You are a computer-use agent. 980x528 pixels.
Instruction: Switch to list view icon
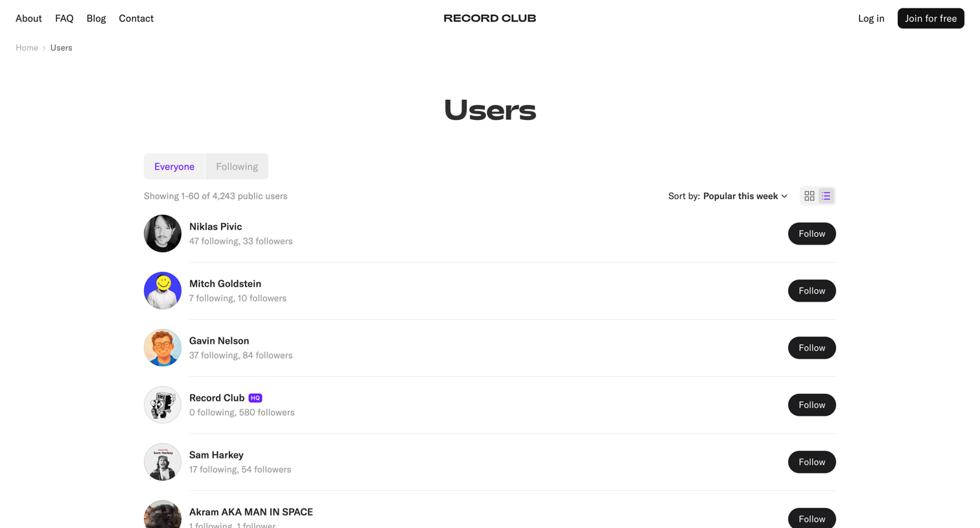[x=826, y=196]
